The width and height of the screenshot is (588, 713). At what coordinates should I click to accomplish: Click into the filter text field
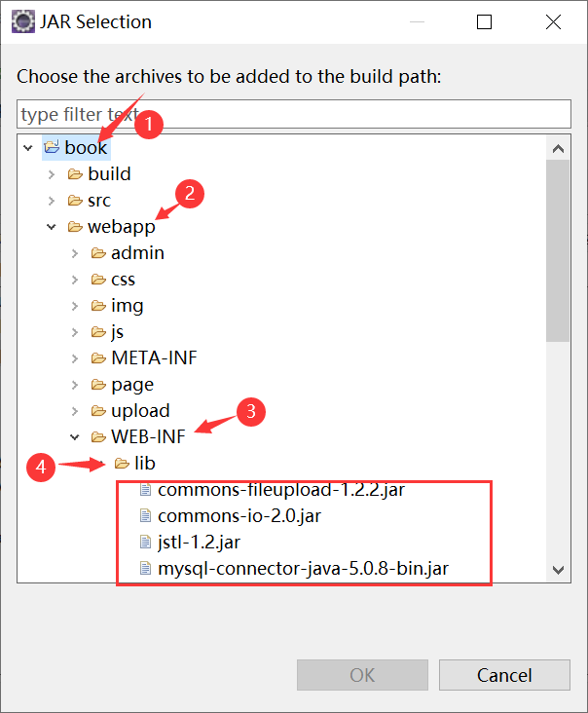coord(292,114)
